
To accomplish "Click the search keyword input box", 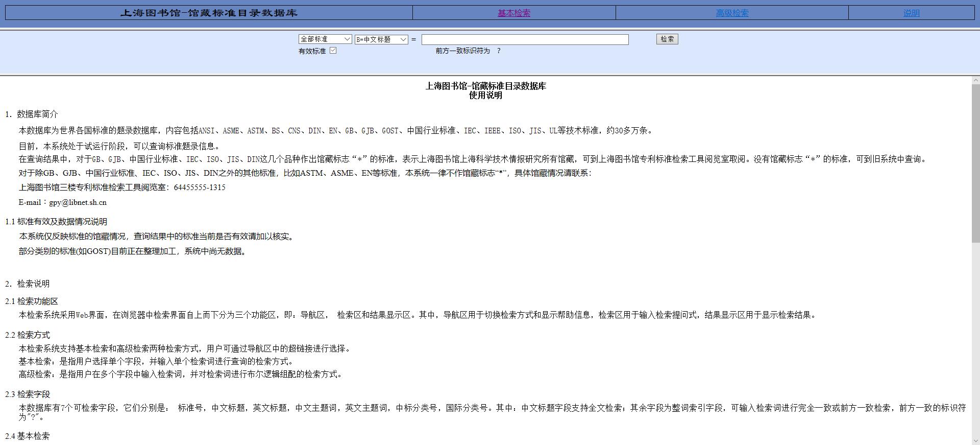I will point(525,39).
